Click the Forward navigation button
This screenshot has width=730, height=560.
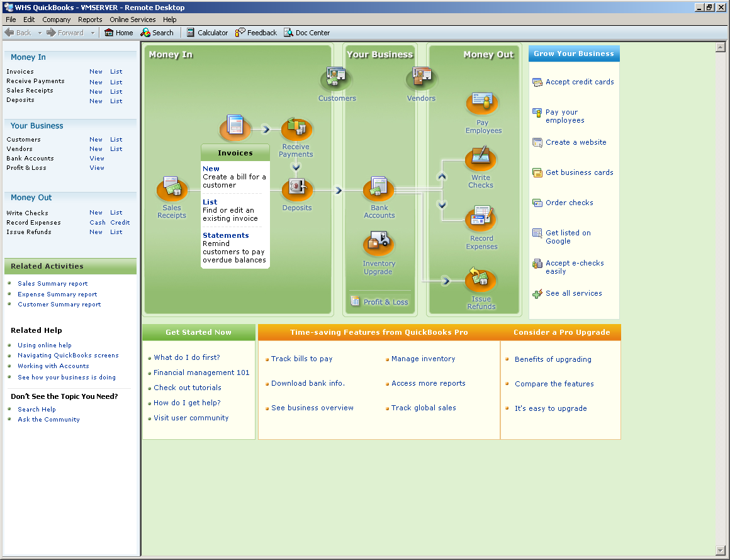65,33
